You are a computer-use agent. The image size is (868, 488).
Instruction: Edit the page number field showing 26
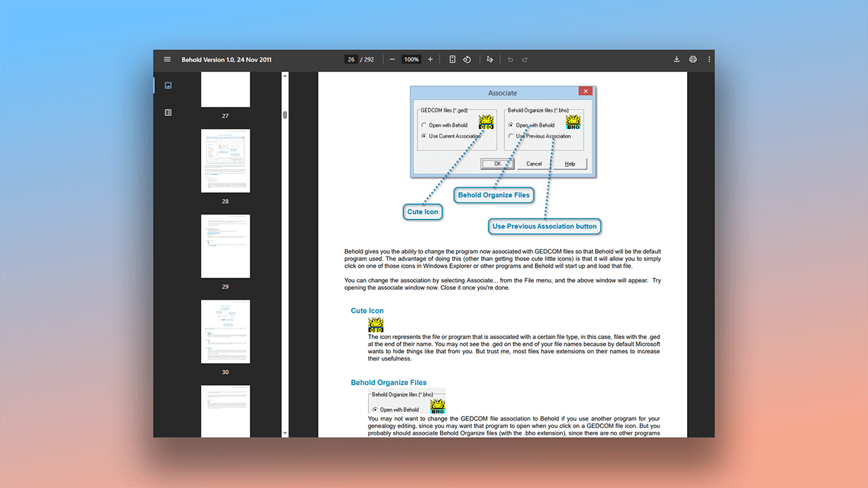click(351, 59)
